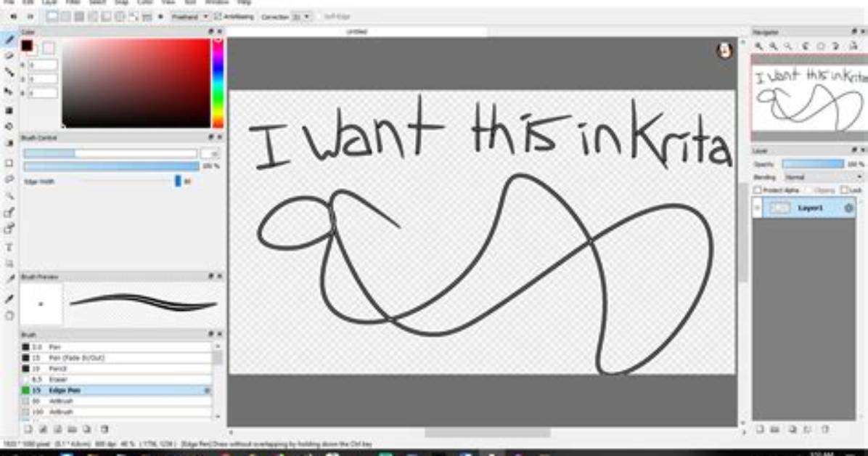Duplicate the layer in Layer panel
The image size is (868, 456).
(x=793, y=429)
